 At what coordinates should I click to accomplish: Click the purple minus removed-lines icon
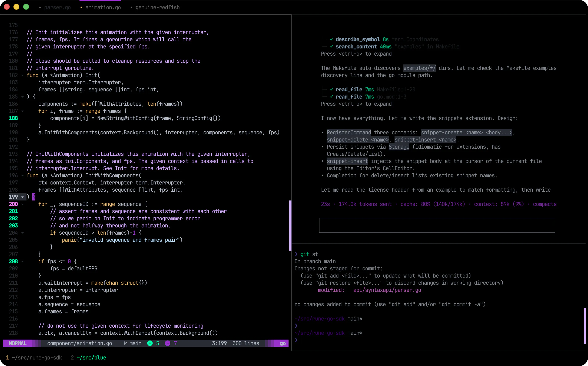[167, 343]
